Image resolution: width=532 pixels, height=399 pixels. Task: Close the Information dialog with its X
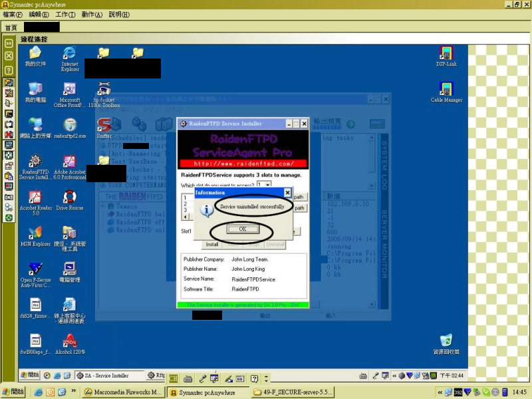pos(287,193)
